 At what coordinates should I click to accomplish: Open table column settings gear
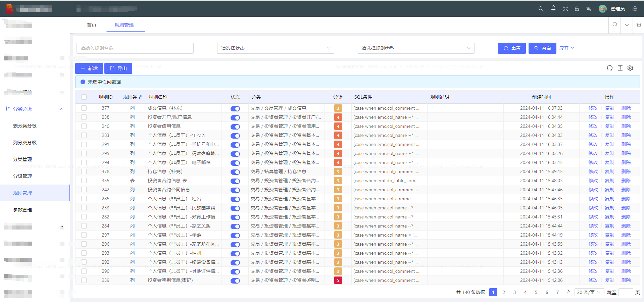click(630, 68)
